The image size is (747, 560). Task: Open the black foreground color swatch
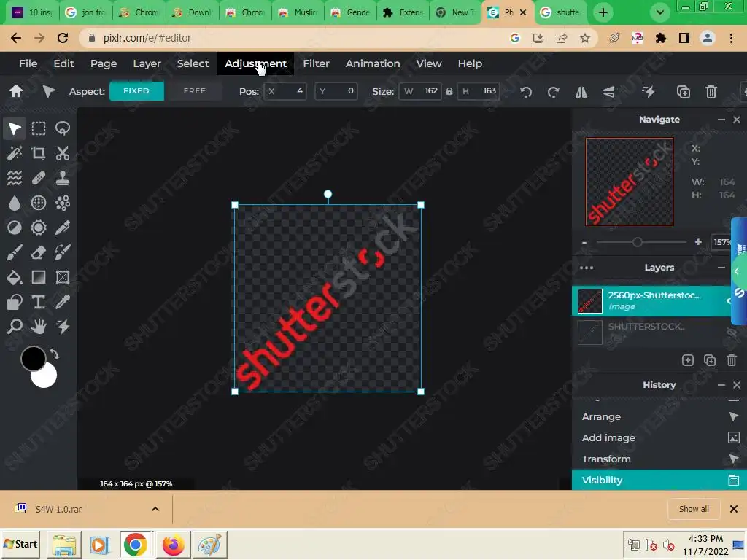click(x=33, y=358)
